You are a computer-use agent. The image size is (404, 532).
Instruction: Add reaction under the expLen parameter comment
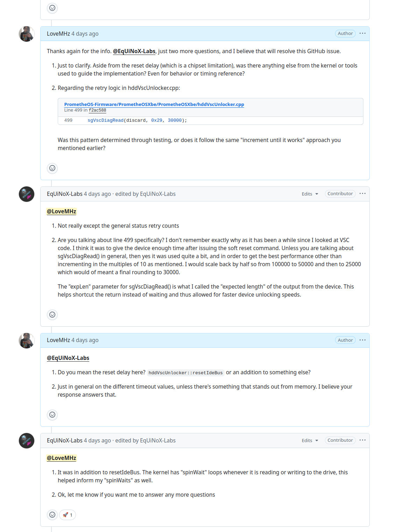click(52, 315)
